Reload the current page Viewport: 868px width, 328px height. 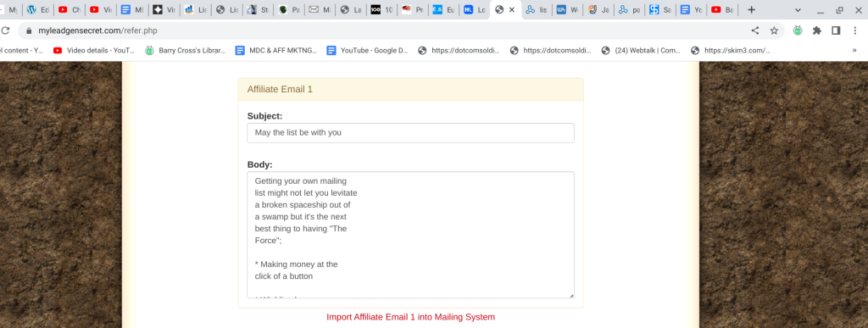pyautogui.click(x=5, y=31)
